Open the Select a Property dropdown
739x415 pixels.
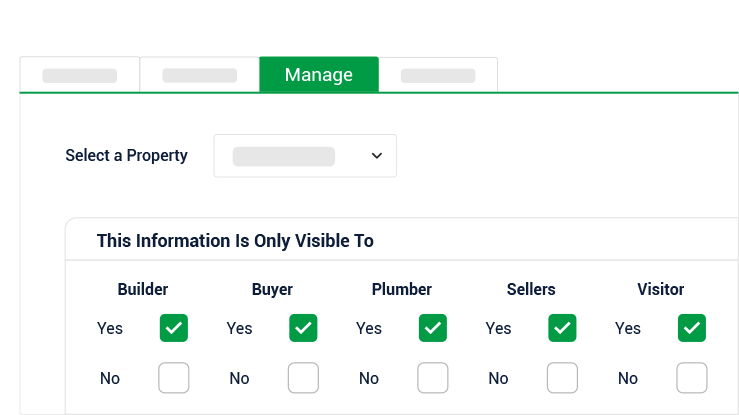305,156
